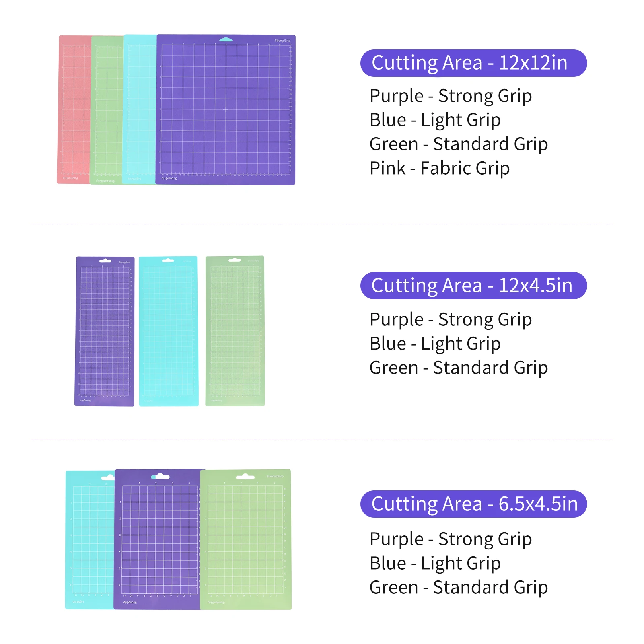Select the small green 6.5x4.5in Standard Grip mat
This screenshot has width=644, height=644.
(x=246, y=540)
